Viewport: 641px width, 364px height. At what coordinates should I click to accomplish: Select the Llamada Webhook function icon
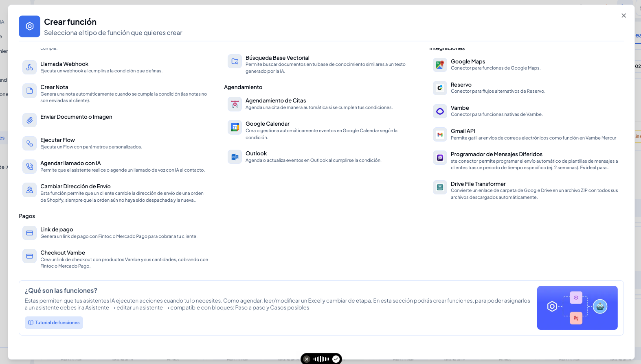[x=30, y=68]
